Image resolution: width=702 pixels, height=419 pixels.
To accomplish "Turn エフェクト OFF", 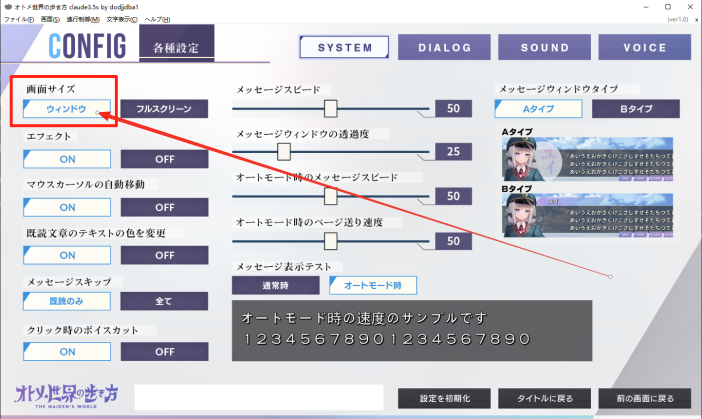I will click(164, 158).
